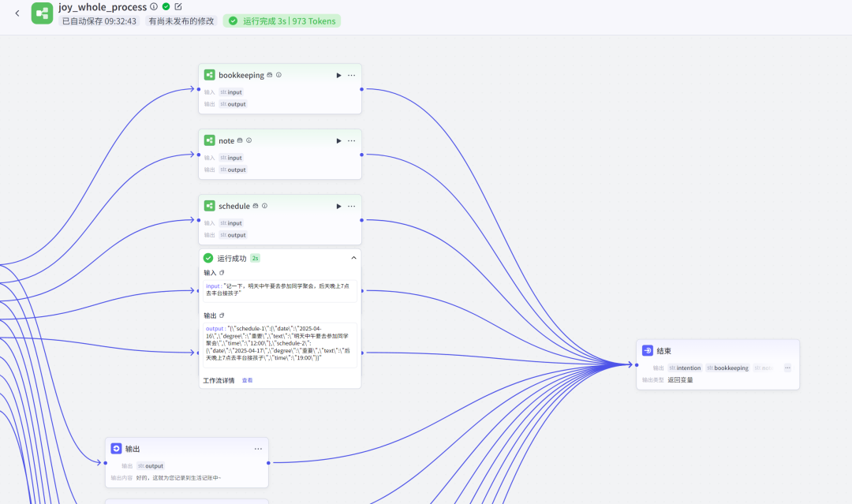Screen dimensions: 852x504
Task: Collapse the 运行成功 result panel
Action: click(353, 258)
